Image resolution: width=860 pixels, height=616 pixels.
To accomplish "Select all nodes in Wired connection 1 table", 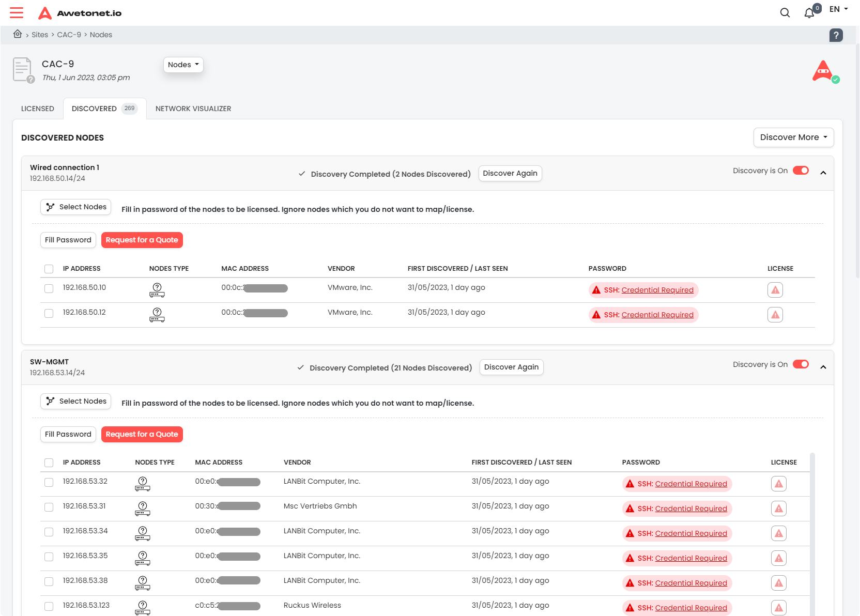I will coord(49,269).
